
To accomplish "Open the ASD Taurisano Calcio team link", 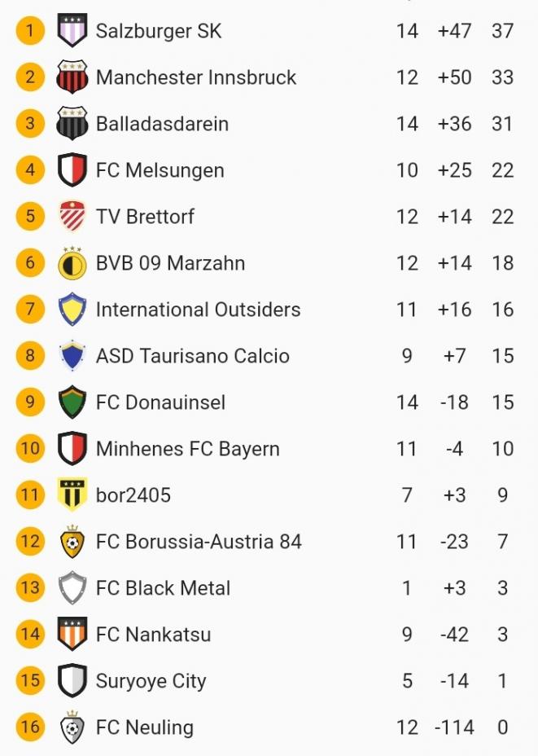I will coord(192,356).
